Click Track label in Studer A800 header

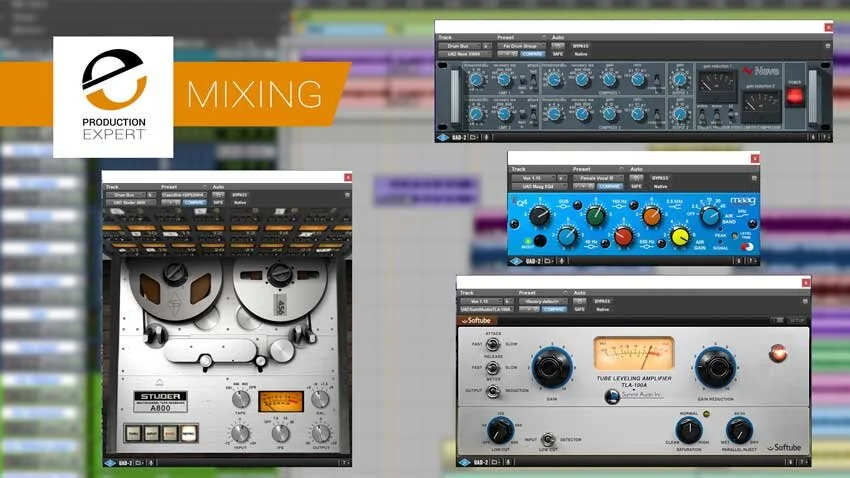tap(112, 186)
